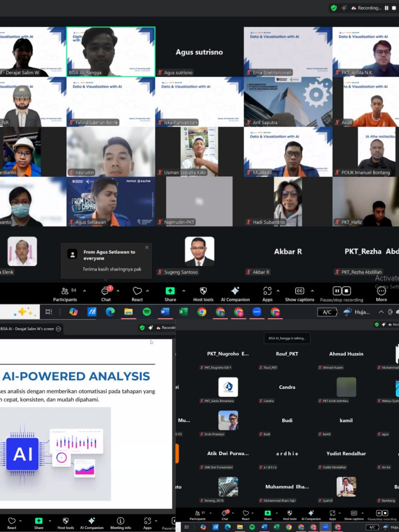The image size is (399, 532).
Task: Click the A/C indicator in upper taskbar
Action: (327, 312)
